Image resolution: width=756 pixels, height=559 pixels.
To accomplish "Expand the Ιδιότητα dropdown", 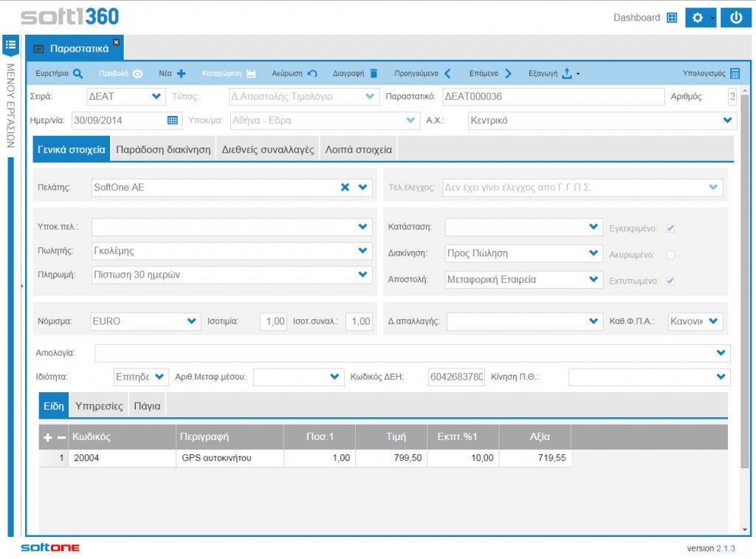I will click(x=159, y=377).
